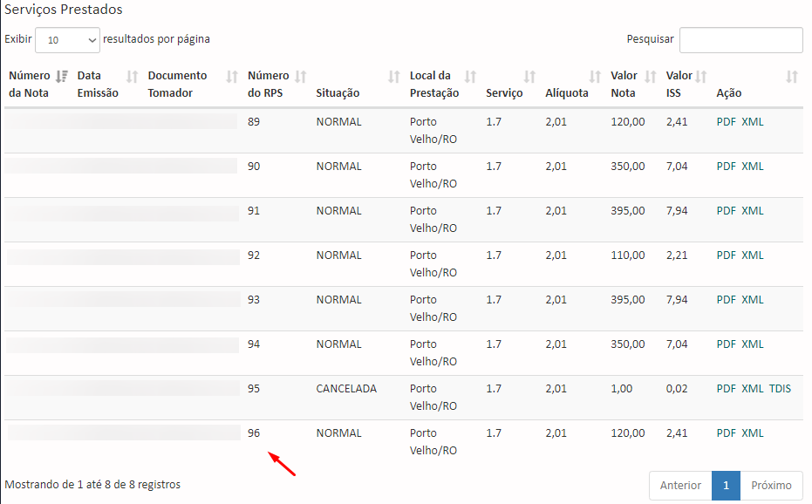Go to Anterior page
The height and width of the screenshot is (504, 812).
pyautogui.click(x=680, y=486)
